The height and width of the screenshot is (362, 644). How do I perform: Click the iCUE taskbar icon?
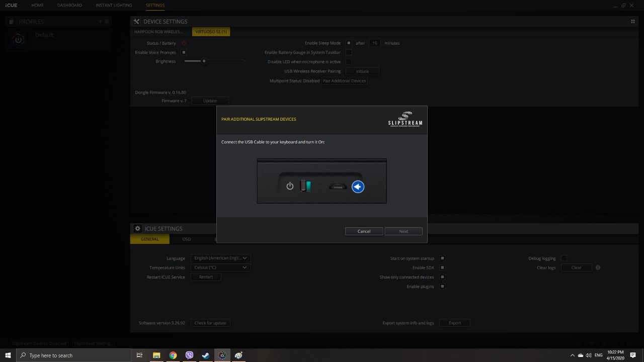click(222, 355)
